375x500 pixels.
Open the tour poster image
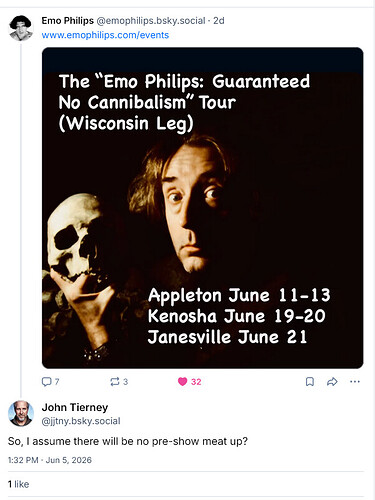(x=203, y=208)
